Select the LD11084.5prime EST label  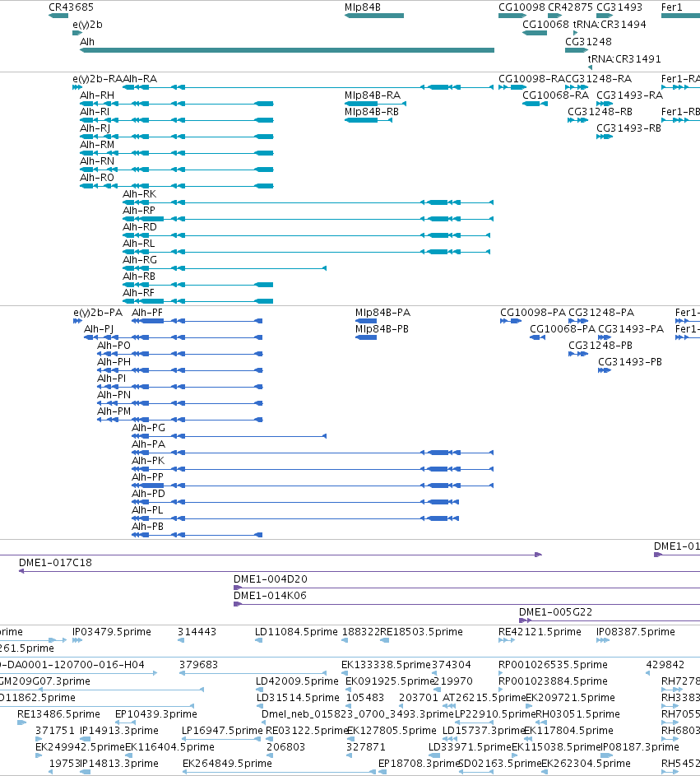[x=296, y=632]
